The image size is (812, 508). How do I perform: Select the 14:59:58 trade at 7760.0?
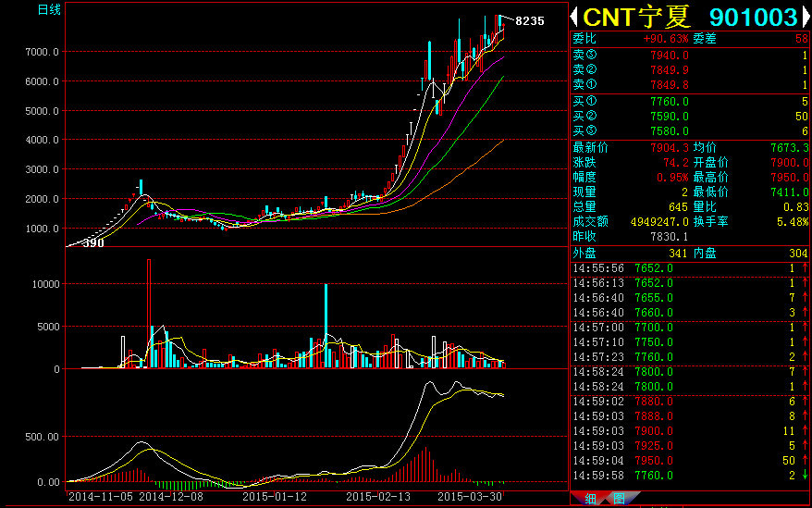coord(690,476)
